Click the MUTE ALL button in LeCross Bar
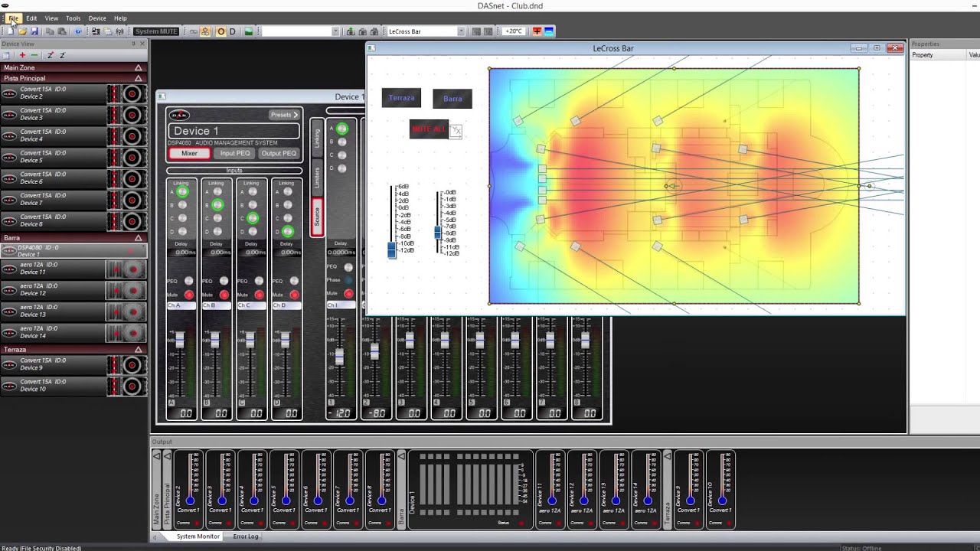980x551 pixels. pyautogui.click(x=429, y=129)
